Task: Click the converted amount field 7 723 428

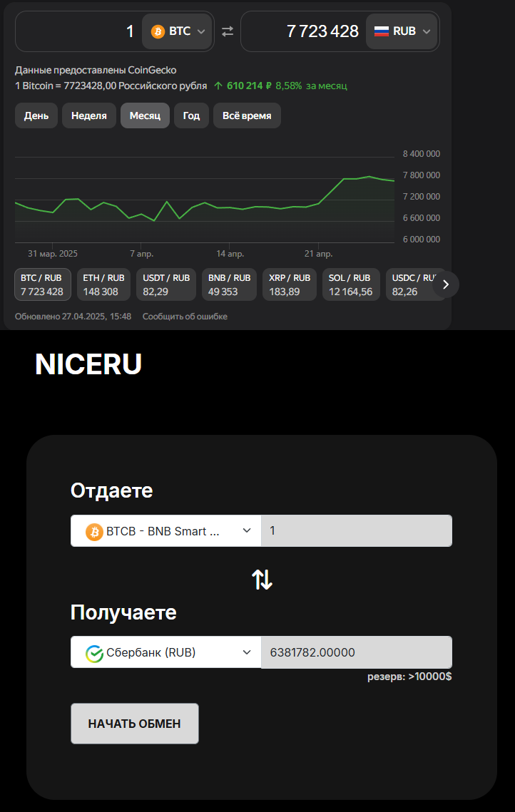Action: tap(304, 31)
